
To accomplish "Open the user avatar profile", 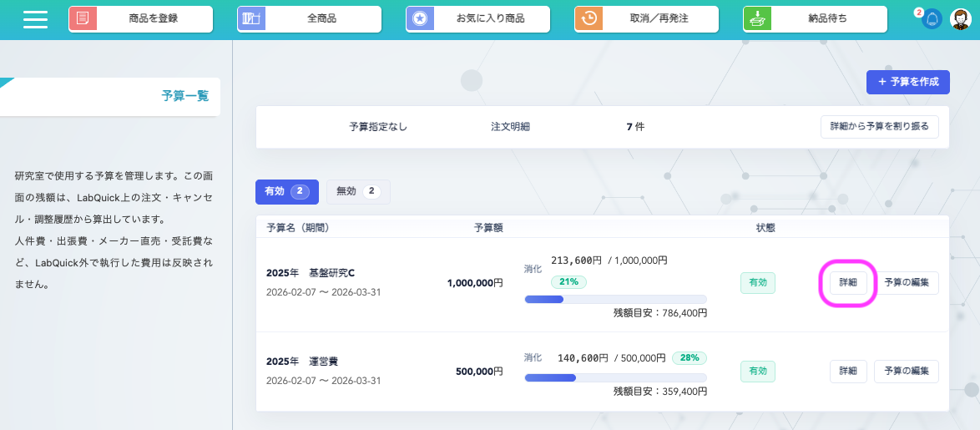I will [x=960, y=19].
